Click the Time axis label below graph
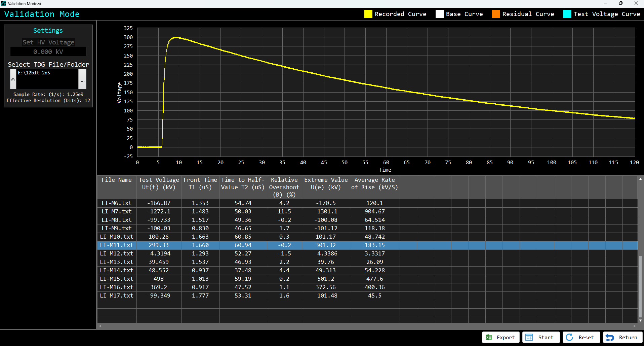 [x=385, y=170]
